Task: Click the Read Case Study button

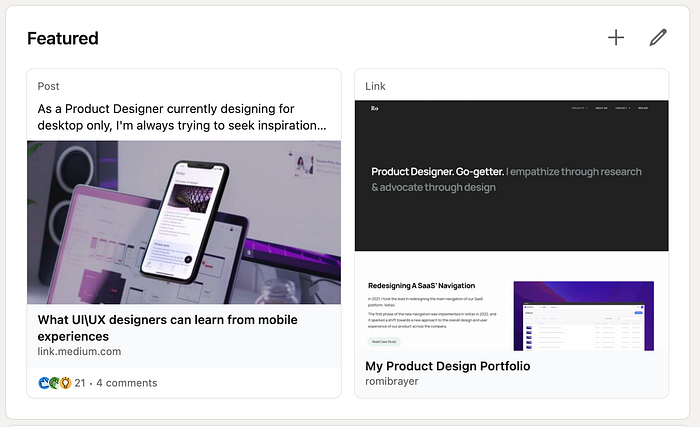Action: (384, 342)
